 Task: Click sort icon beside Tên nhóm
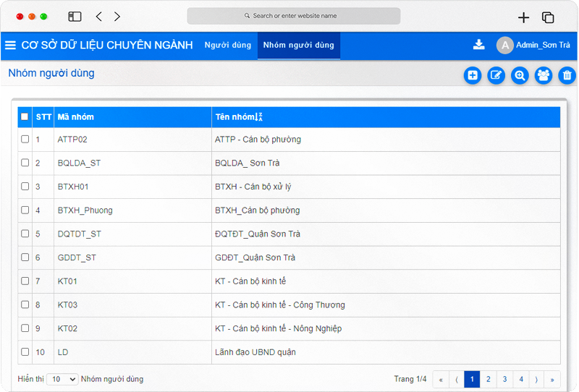tap(258, 117)
